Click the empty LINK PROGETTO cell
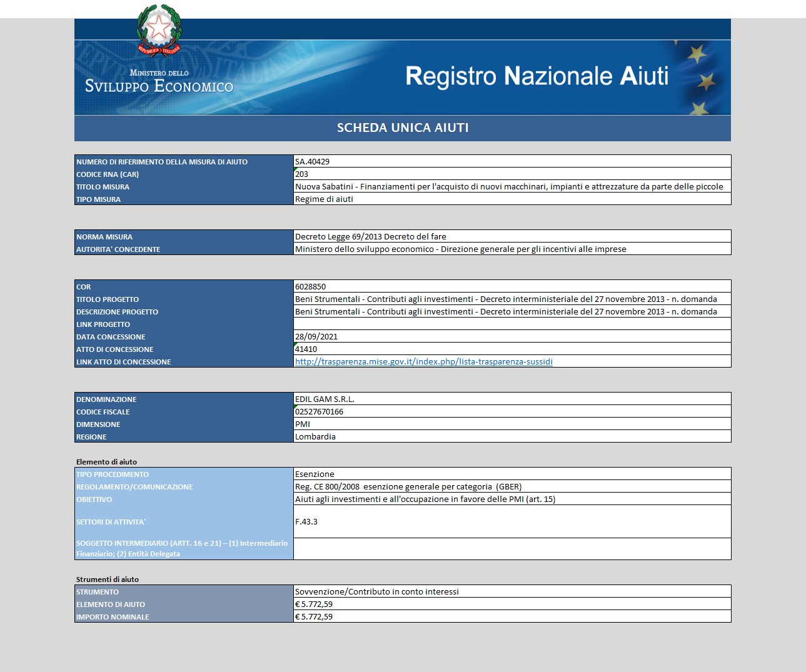 [512, 324]
